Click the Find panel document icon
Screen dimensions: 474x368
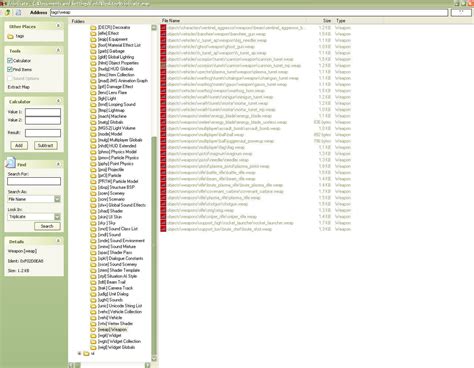(11, 162)
